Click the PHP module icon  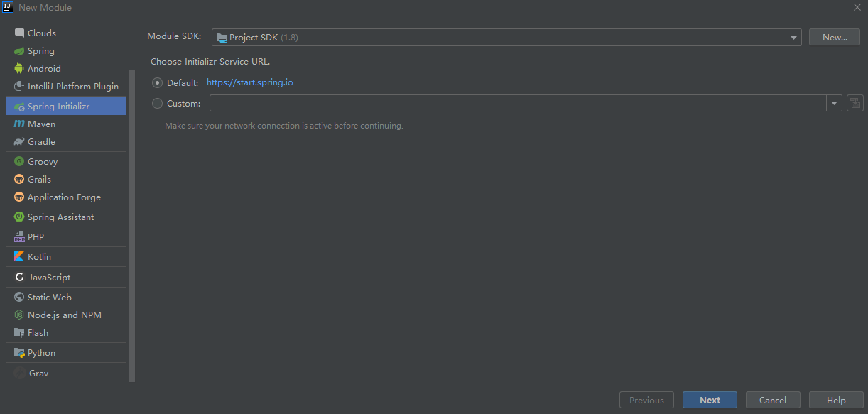19,237
